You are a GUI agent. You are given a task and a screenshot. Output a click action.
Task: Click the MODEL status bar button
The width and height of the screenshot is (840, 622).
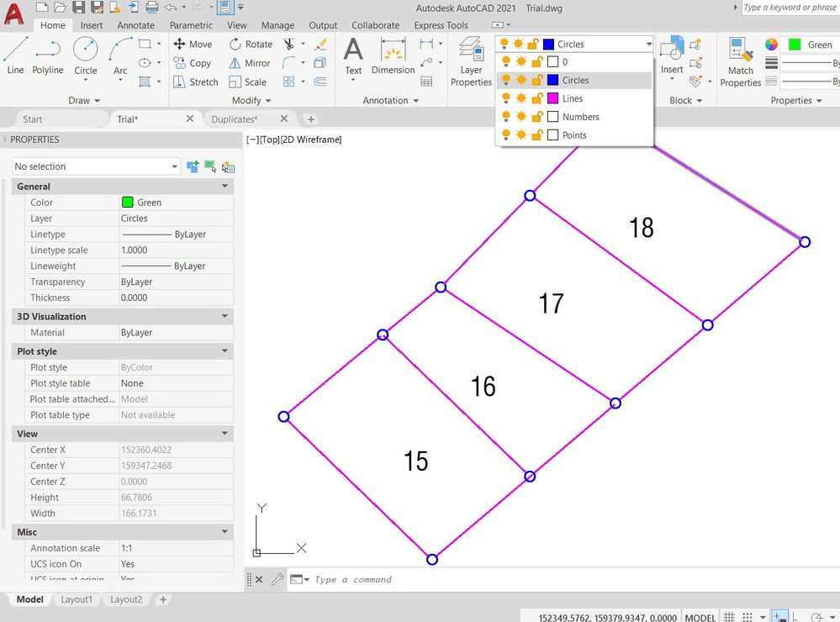coord(700,618)
